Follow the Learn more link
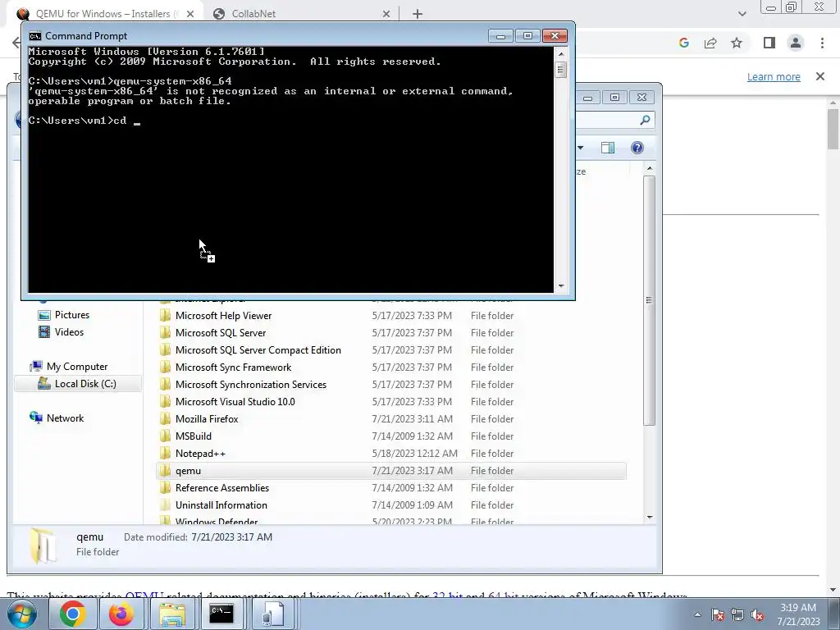 pyautogui.click(x=774, y=76)
